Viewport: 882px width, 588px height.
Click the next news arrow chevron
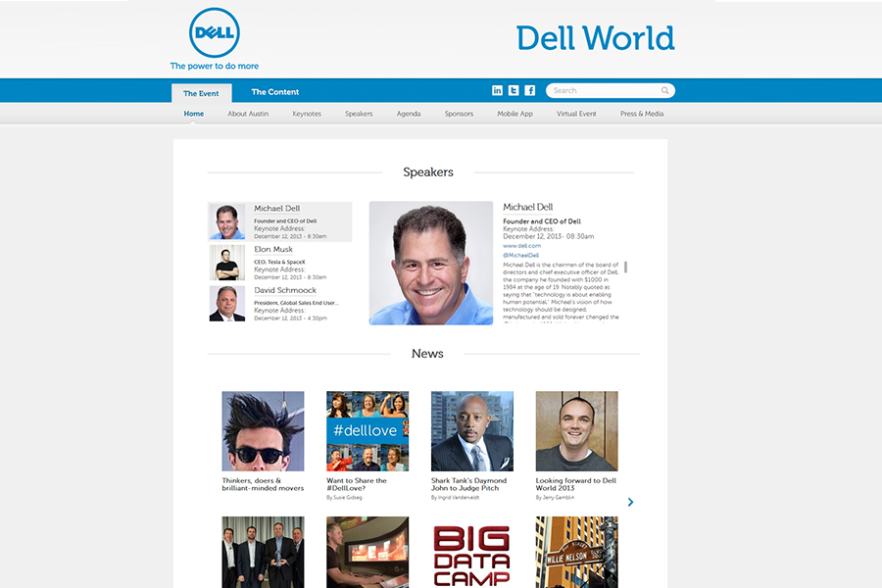pos(630,502)
